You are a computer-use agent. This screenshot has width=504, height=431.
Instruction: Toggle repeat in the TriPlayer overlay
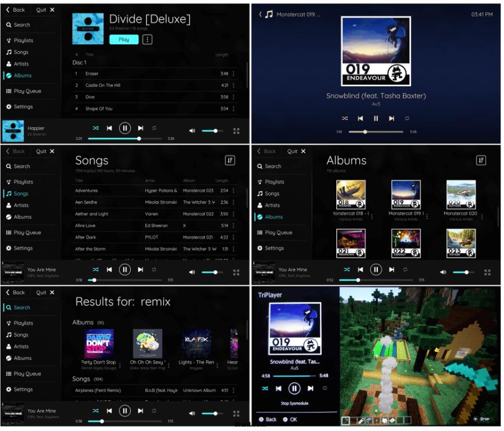pos(325,388)
